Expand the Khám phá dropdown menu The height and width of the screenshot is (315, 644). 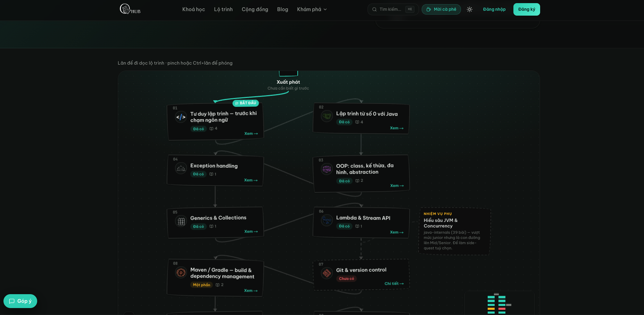(x=312, y=9)
